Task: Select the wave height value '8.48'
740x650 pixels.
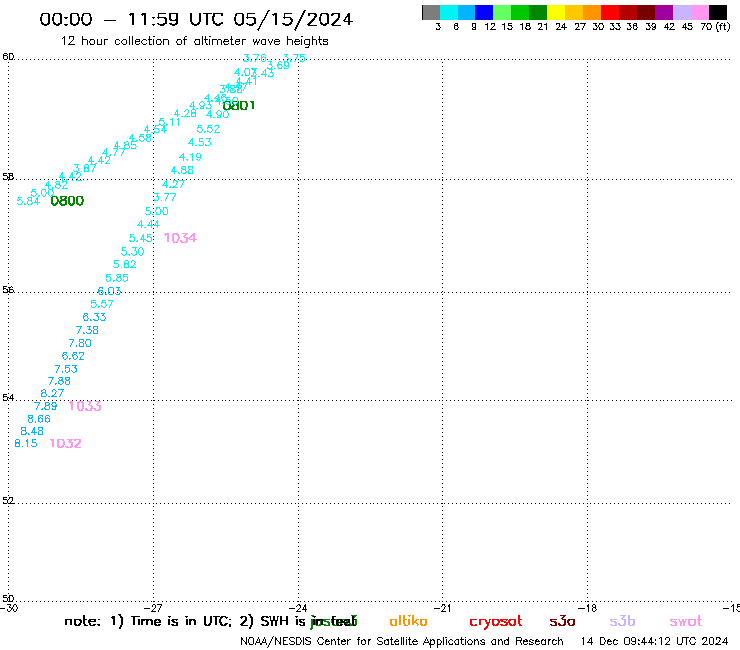Action: tap(32, 431)
